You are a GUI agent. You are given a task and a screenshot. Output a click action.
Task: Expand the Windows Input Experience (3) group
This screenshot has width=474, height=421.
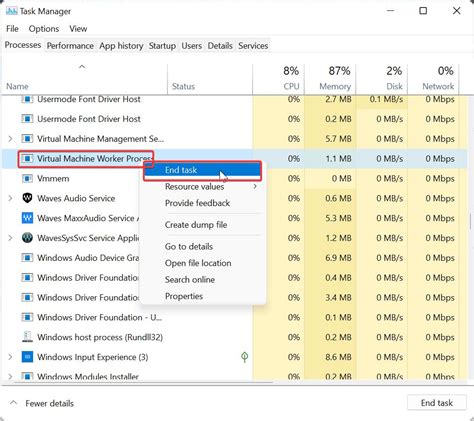(10, 357)
